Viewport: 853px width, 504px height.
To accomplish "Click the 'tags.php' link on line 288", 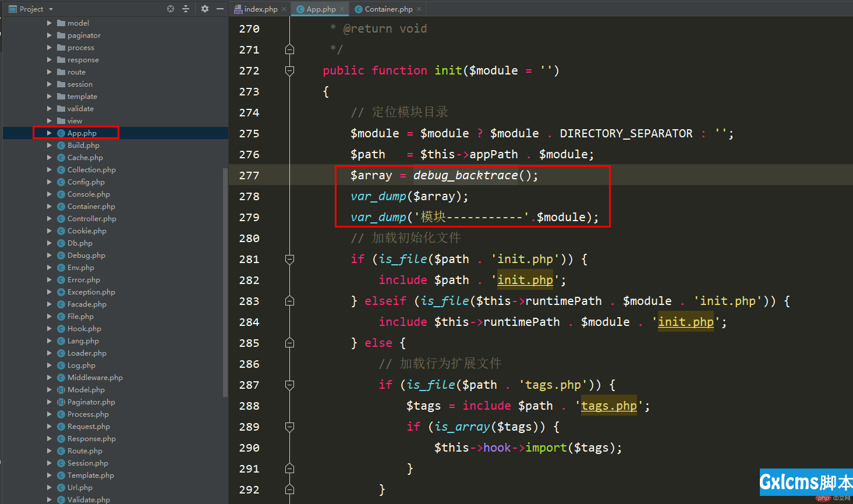I will click(x=609, y=406).
